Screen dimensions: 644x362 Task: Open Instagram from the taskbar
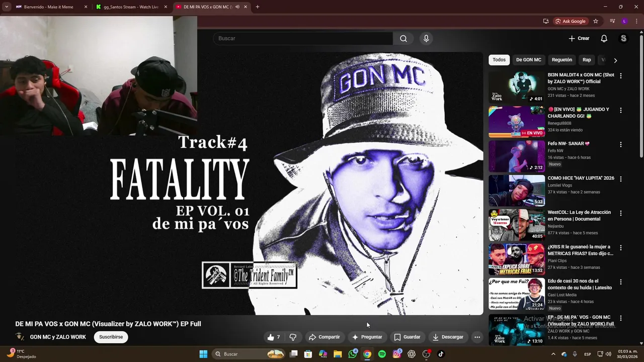pos(396,354)
